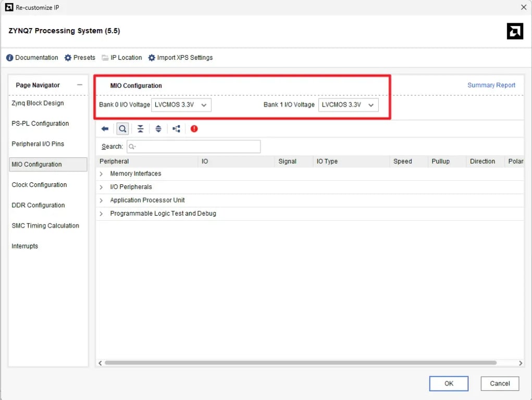Viewport: 532px width, 400px height.
Task: Click the back arrow toolbar icon
Action: 105,129
